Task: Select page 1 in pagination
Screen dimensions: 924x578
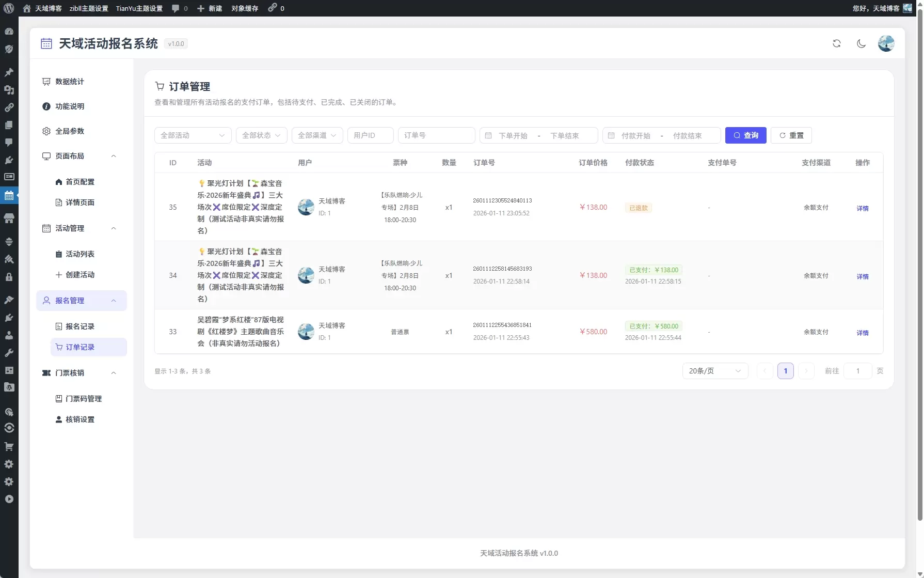Action: tap(786, 371)
